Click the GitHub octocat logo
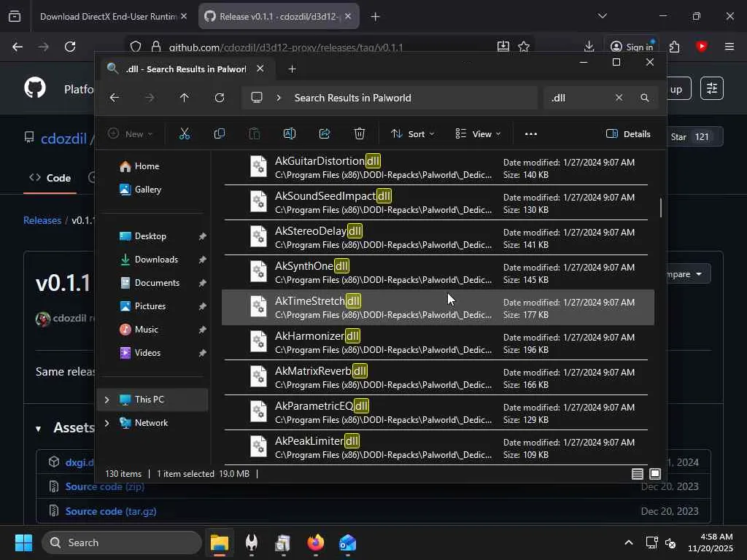 click(x=35, y=88)
